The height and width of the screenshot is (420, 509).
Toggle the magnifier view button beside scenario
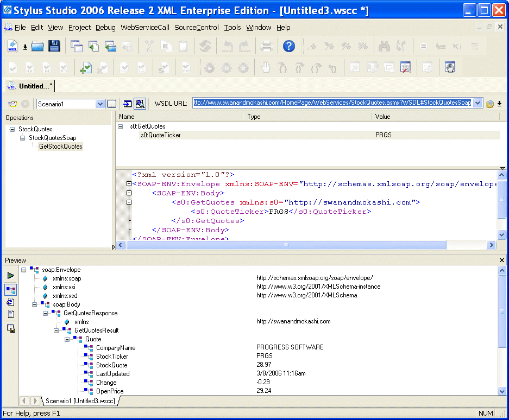click(x=140, y=104)
